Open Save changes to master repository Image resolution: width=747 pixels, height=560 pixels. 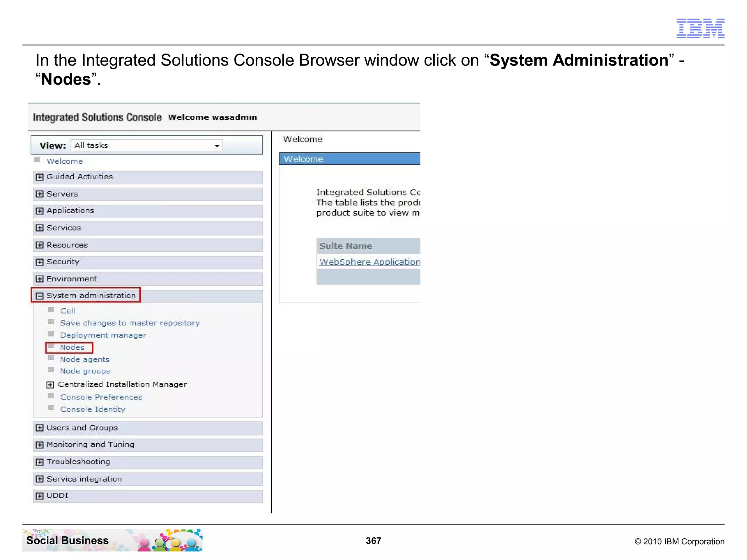(130, 323)
